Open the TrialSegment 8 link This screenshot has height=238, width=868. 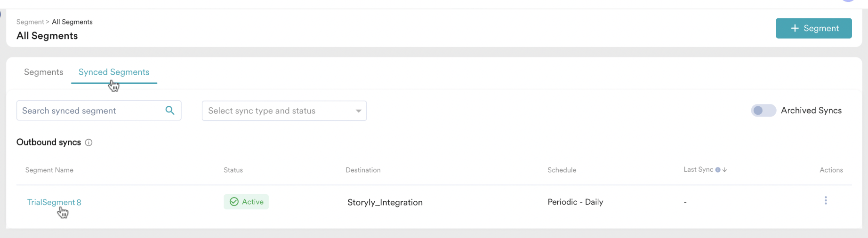coord(54,202)
